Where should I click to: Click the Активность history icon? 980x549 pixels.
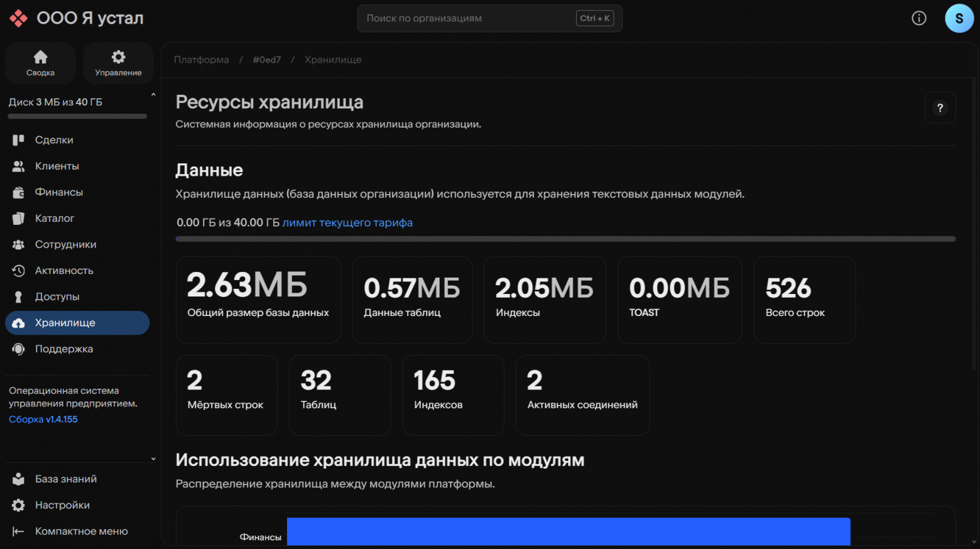point(18,271)
